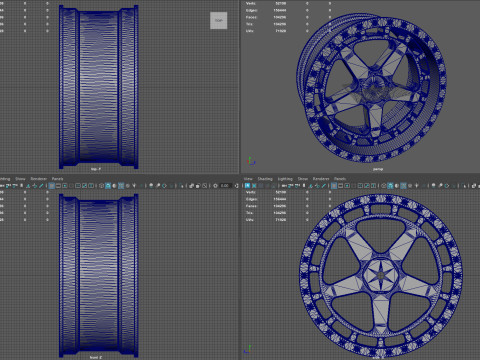Click Use All Lights in bottom-left panel toolbar
This screenshot has width=480, height=360.
[x=134, y=186]
